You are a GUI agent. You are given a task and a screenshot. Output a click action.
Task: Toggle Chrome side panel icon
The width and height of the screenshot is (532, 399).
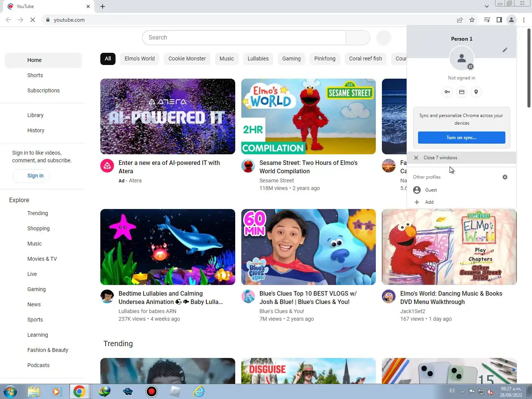point(499,20)
